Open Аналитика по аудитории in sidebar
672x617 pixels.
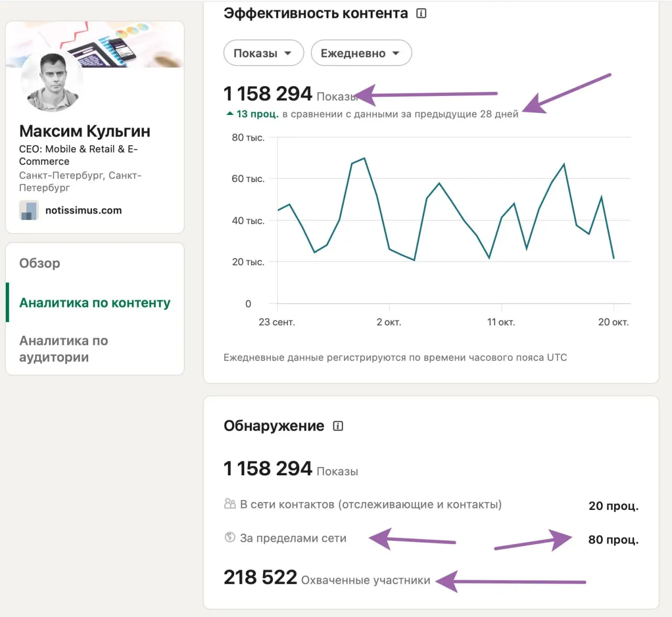64,349
